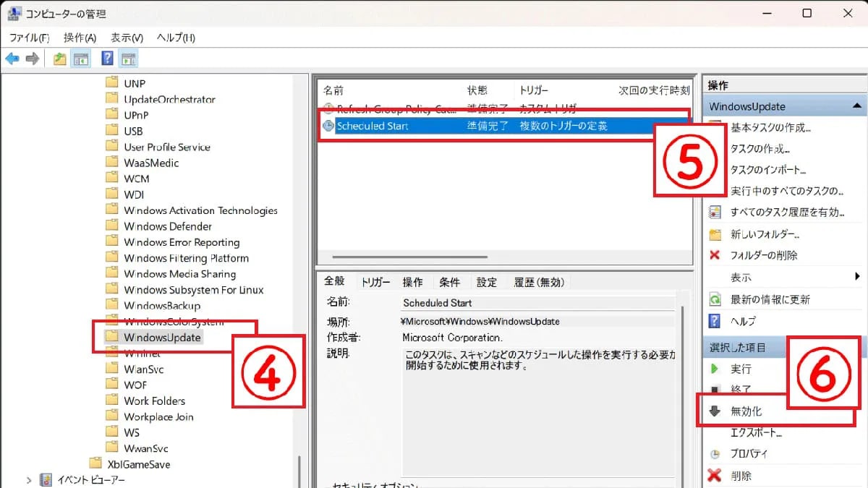The height and width of the screenshot is (488, 868).
Task: Collapse the WindowsUpdate actions section header
Action: click(x=857, y=106)
